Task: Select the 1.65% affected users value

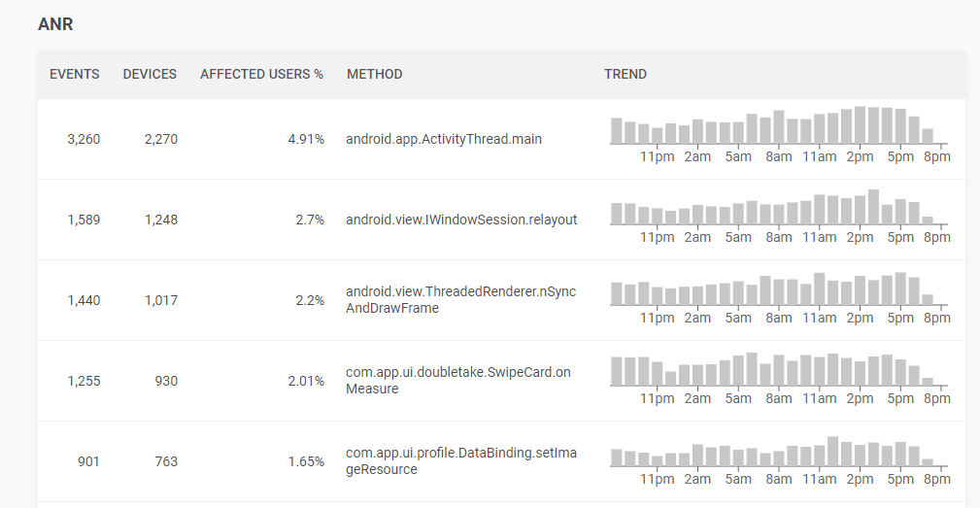Action: pos(306,461)
